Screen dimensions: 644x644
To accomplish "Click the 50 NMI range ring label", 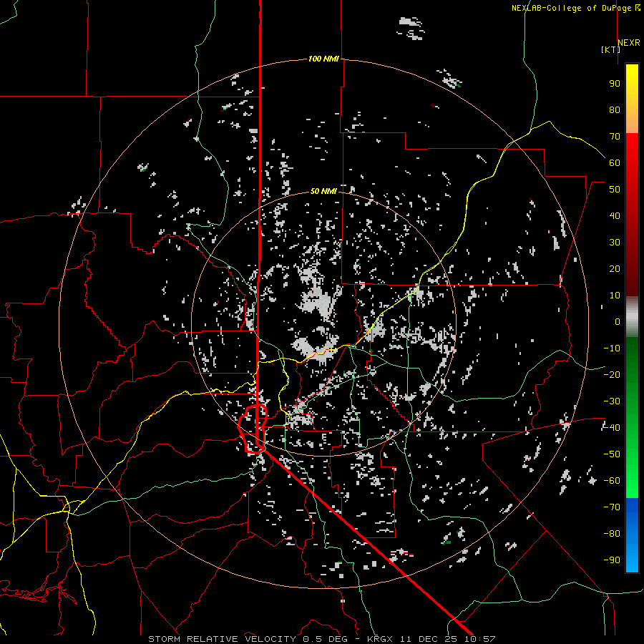I will [323, 191].
